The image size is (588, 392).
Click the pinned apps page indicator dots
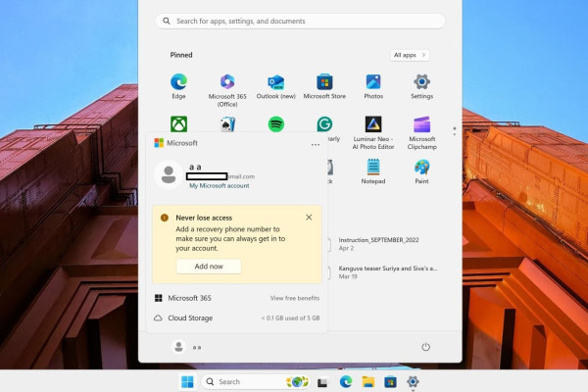pos(455,131)
